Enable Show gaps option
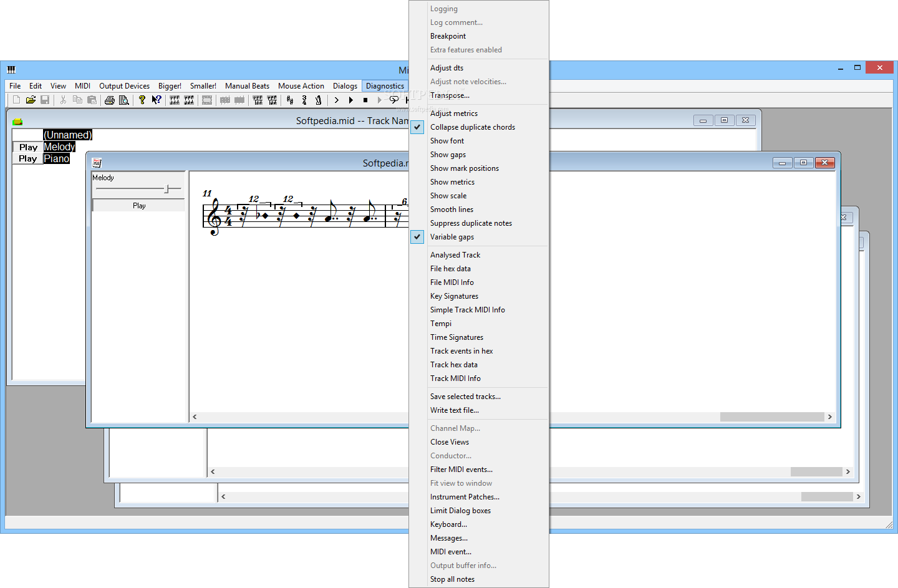The width and height of the screenshot is (898, 588). (x=479, y=155)
